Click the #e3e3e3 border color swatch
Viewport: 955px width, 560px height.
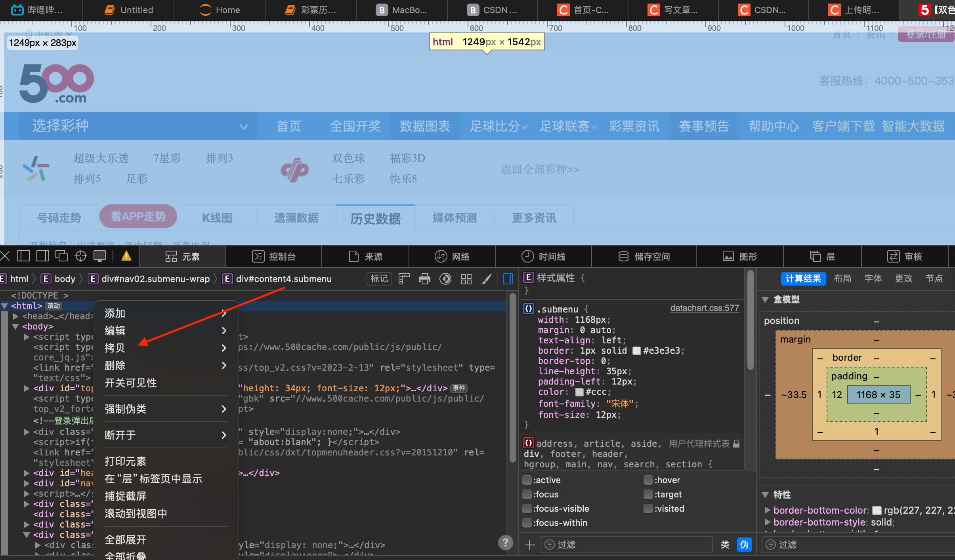point(636,351)
